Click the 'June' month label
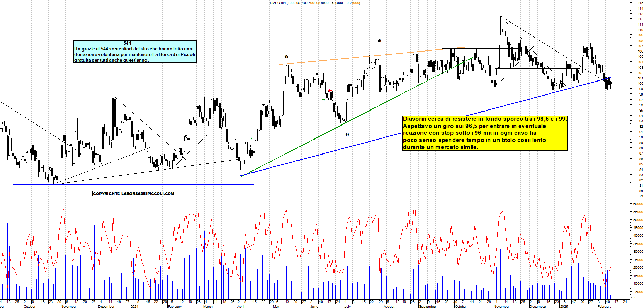The image size is (644, 308). [314, 306]
